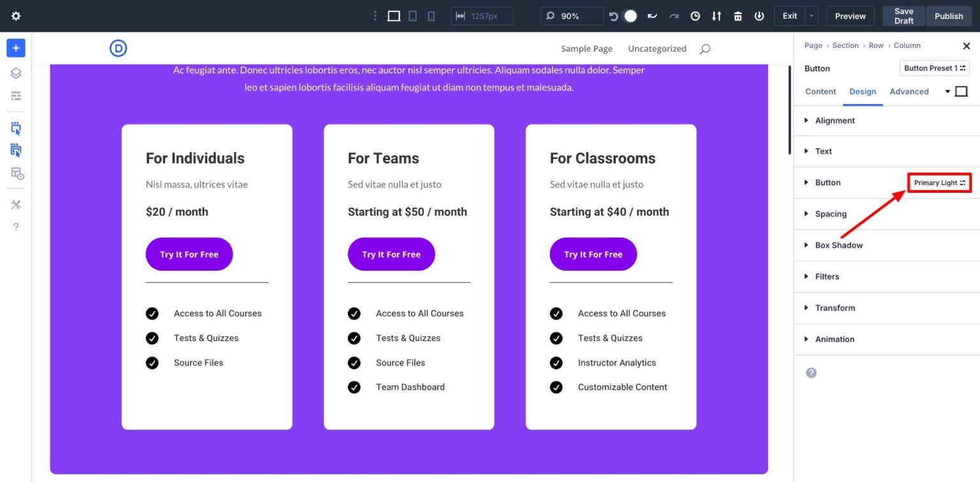Screen dimensions: 980x482
Task: Open the Advanced tab
Action: pyautogui.click(x=909, y=91)
